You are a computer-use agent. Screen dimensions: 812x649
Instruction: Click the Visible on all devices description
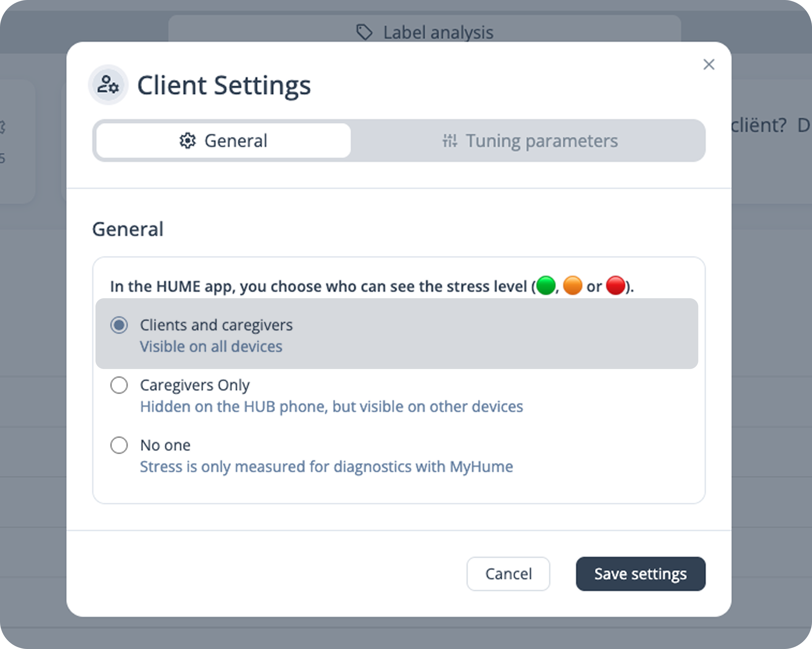211,346
